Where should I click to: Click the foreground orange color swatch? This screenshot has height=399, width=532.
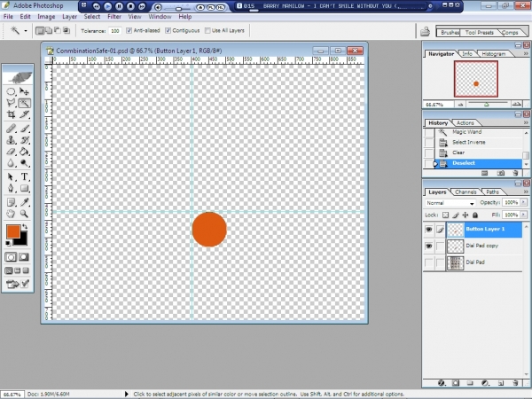pyautogui.click(x=13, y=231)
